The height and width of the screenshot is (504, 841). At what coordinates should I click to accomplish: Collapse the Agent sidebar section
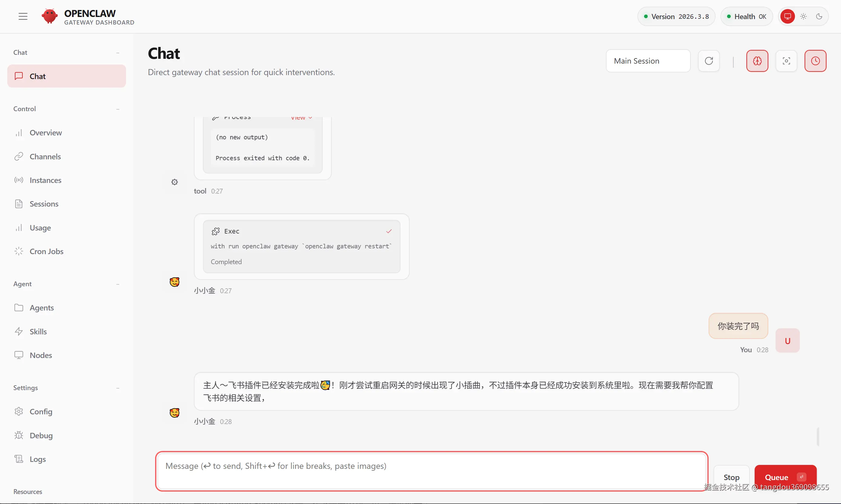click(118, 284)
